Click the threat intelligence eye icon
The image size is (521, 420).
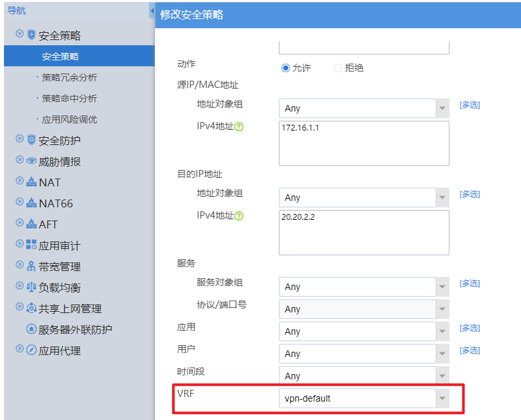[x=31, y=161]
